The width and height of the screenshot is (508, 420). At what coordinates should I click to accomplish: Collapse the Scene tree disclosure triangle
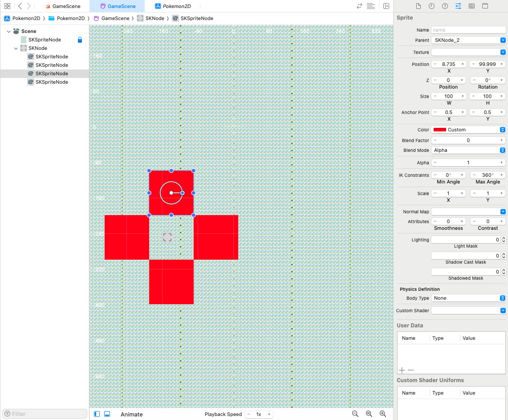(x=9, y=31)
